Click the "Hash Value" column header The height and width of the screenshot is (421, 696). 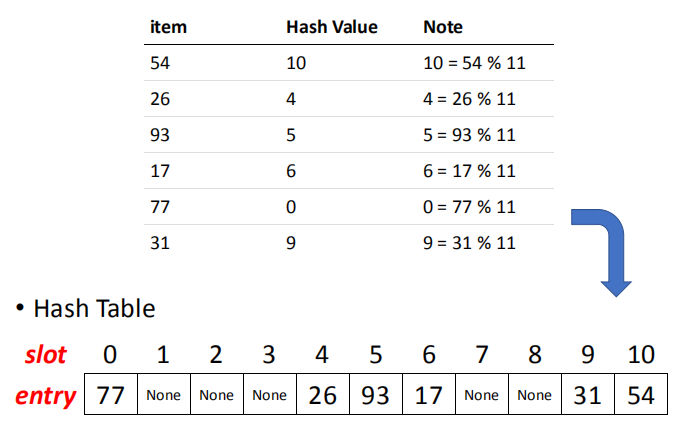click(x=332, y=27)
